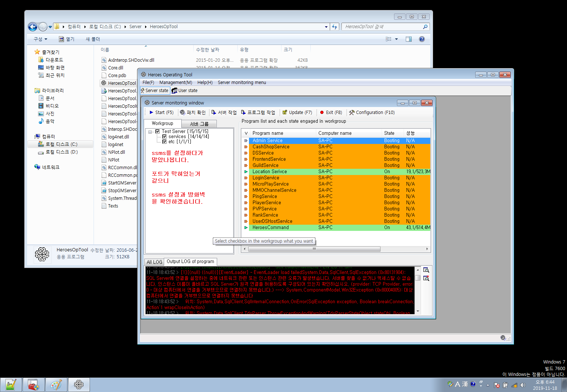
Task: Open Explorer view options dropdown arrow
Action: [396, 39]
